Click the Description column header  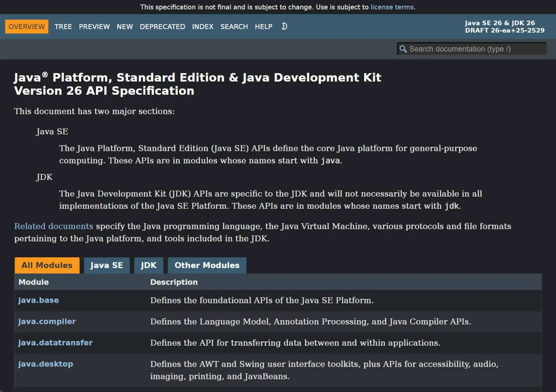point(174,282)
